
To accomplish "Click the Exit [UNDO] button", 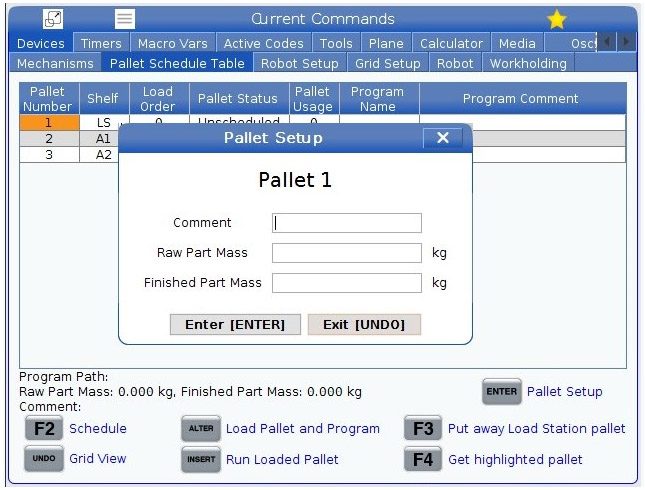I will (364, 324).
